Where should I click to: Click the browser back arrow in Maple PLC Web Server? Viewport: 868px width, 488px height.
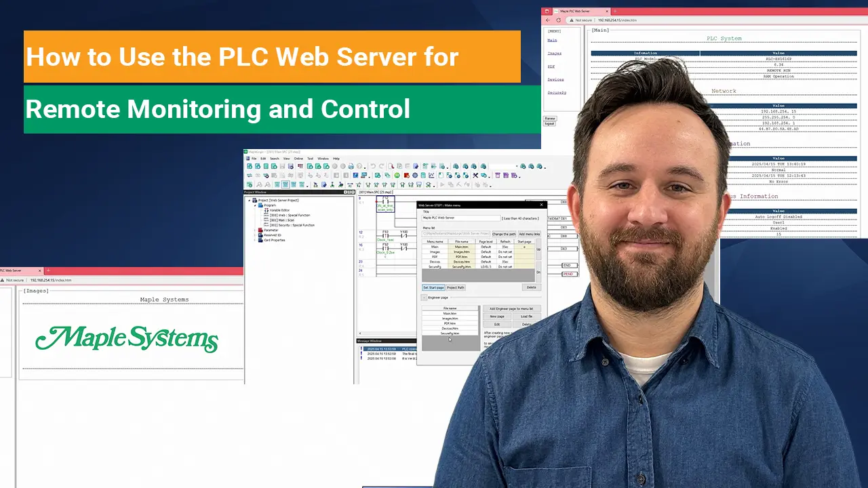(547, 20)
